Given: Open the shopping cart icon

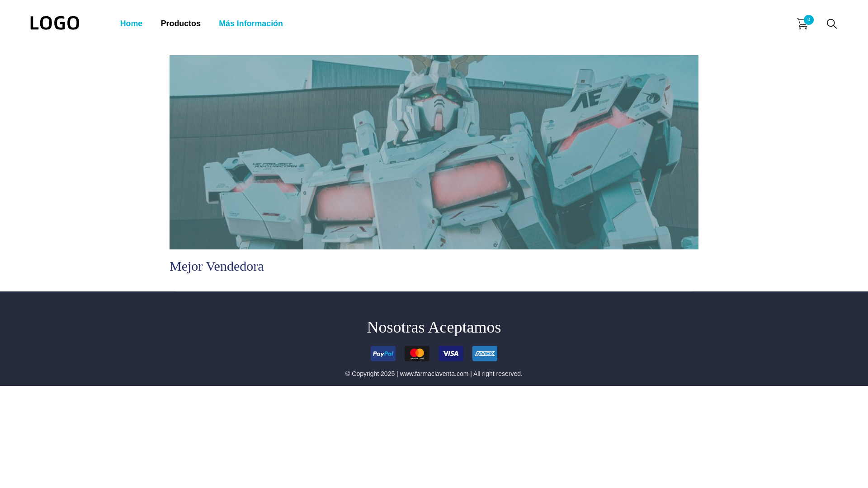Looking at the screenshot, I should point(802,24).
